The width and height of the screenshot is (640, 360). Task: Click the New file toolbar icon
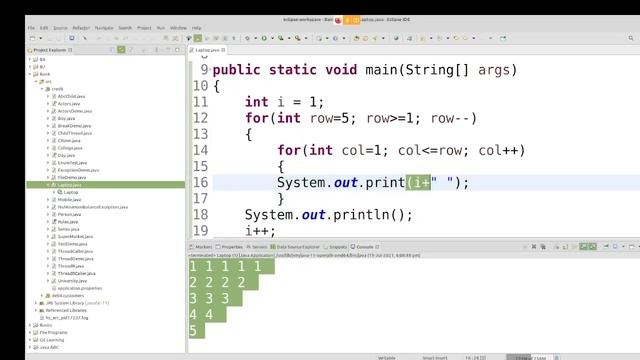click(32, 38)
